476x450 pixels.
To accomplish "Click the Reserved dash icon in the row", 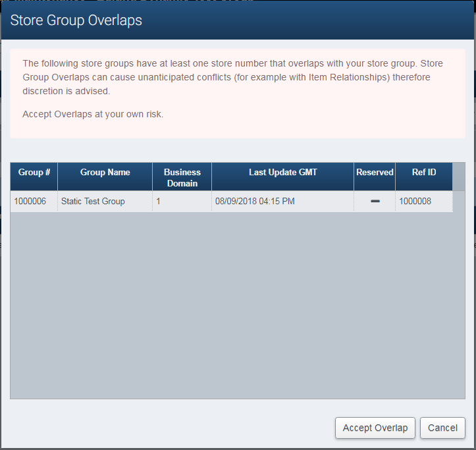I will click(x=375, y=202).
